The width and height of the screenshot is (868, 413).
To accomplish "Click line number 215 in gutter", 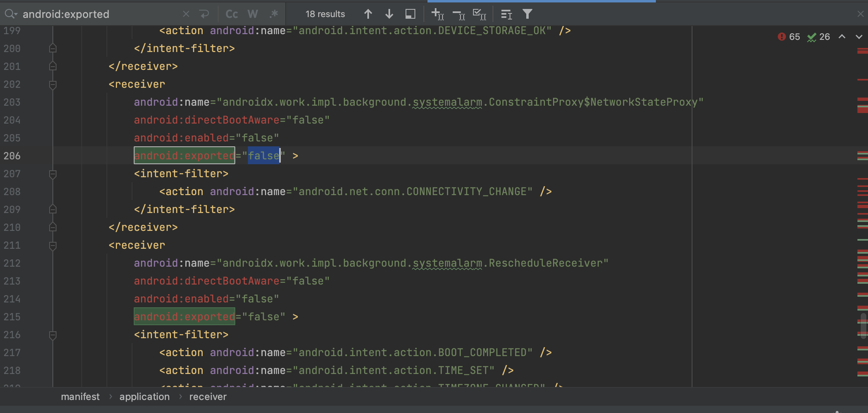I will [x=12, y=317].
